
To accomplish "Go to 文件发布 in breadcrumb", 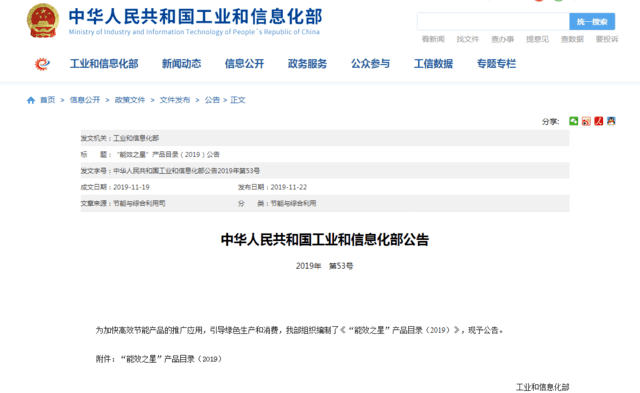I will pyautogui.click(x=175, y=100).
